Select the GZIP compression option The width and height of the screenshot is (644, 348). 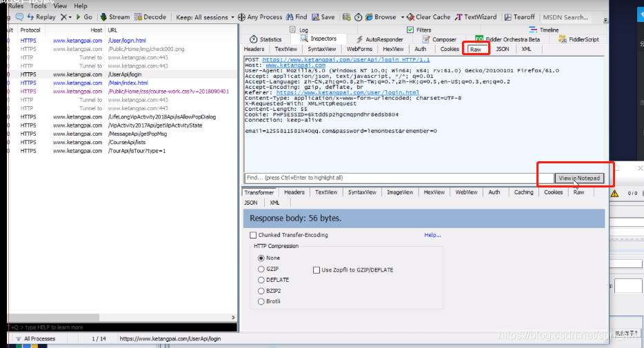[x=261, y=269]
